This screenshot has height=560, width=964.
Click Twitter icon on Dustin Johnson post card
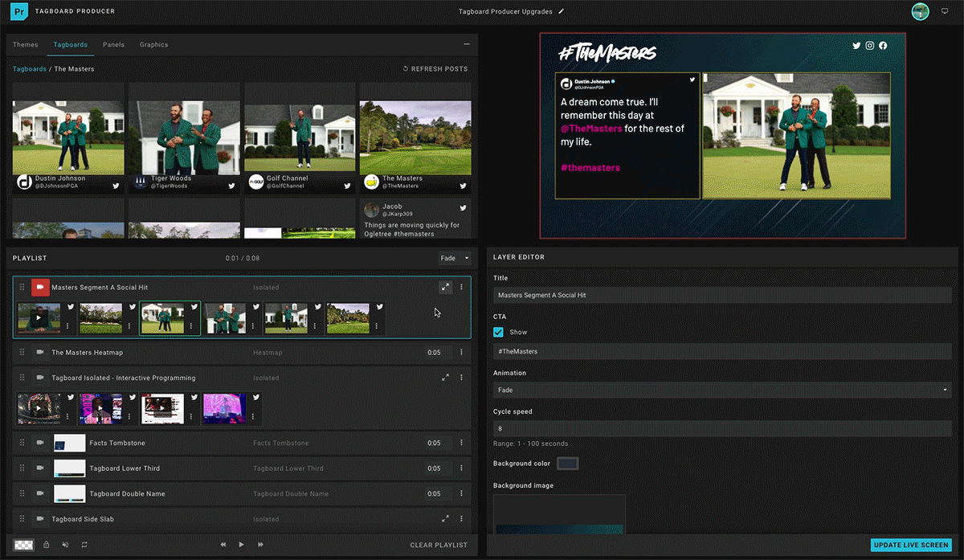116,186
